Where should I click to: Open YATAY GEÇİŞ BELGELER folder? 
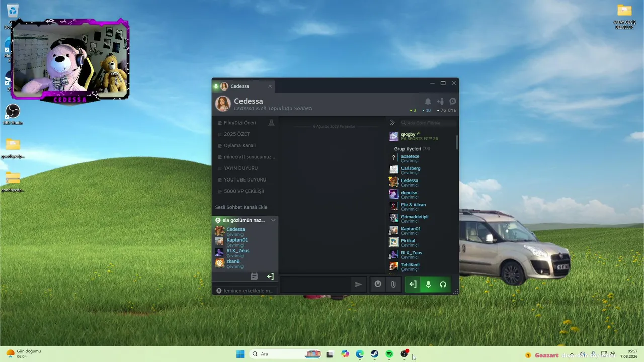pyautogui.click(x=624, y=17)
